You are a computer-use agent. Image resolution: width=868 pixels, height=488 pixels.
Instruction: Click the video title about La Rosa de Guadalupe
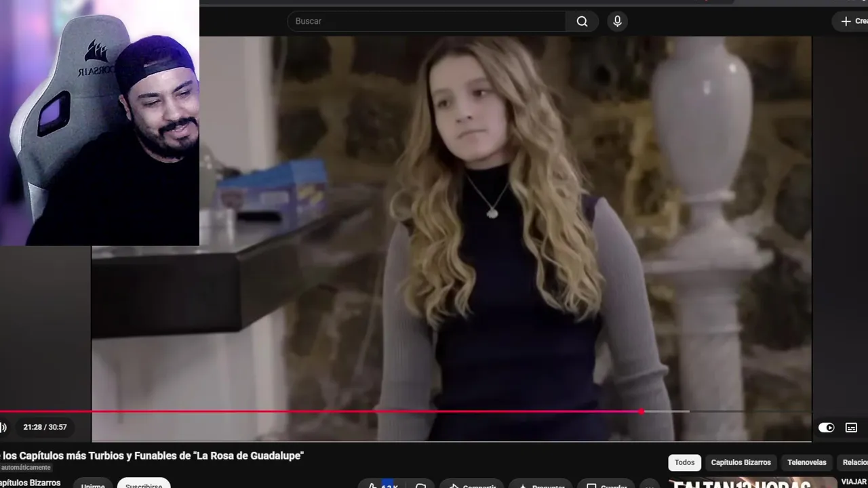point(152,455)
